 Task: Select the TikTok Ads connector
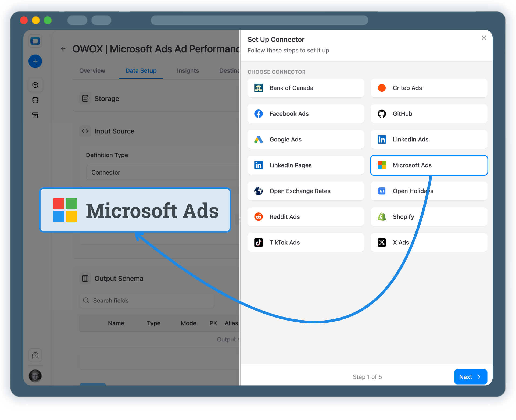[x=305, y=242]
